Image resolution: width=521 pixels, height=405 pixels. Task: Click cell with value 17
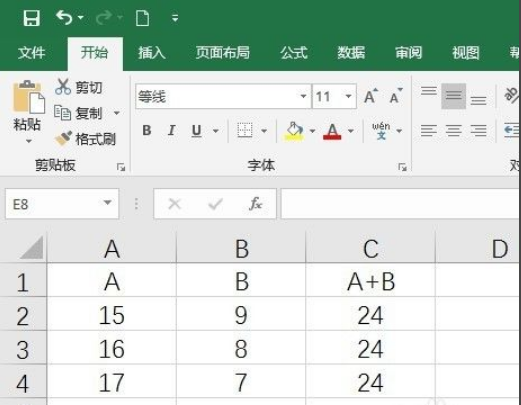112,382
